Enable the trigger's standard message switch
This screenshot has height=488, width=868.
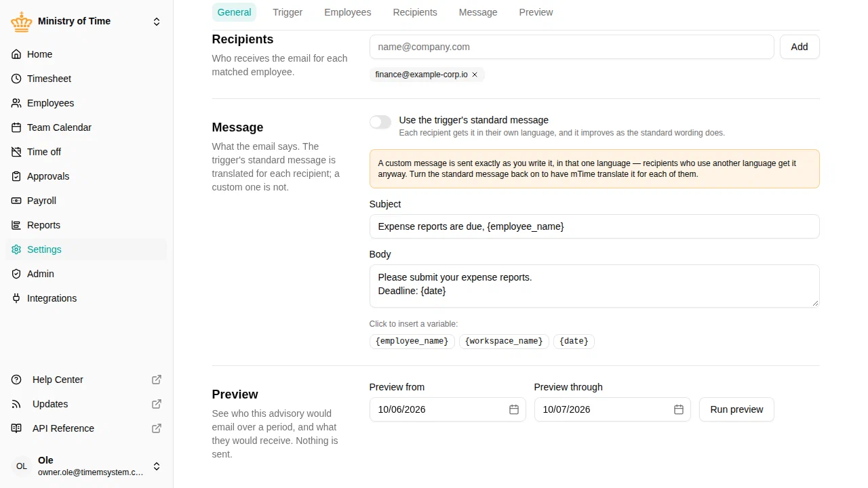click(380, 122)
